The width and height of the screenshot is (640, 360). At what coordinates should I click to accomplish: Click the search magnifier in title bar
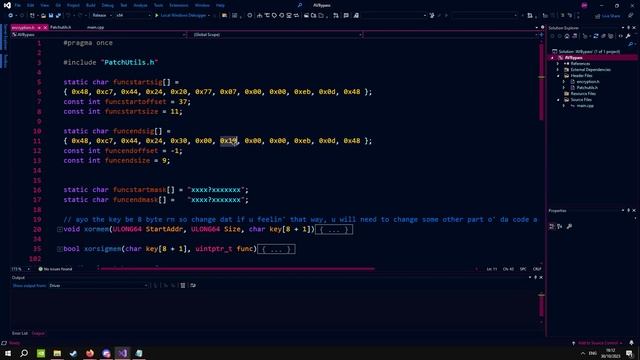point(300,5)
